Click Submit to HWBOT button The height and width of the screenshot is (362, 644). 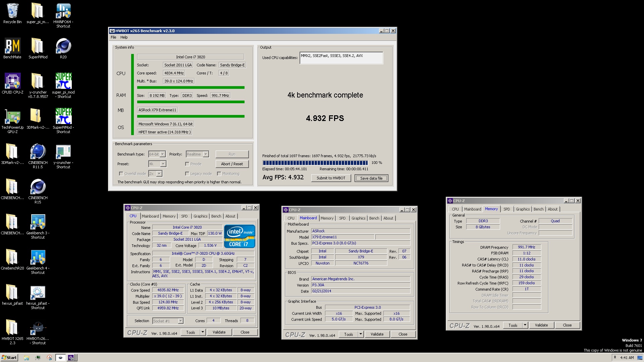[331, 178]
